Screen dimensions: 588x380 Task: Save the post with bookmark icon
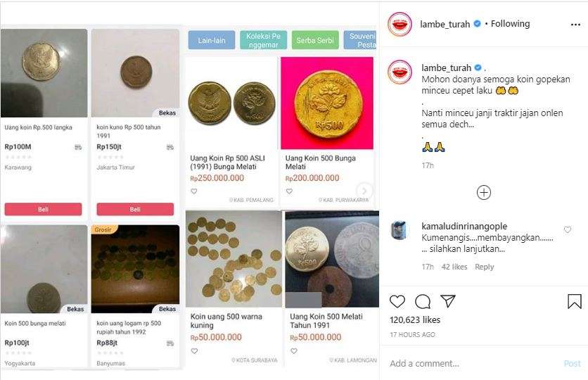pyautogui.click(x=574, y=301)
